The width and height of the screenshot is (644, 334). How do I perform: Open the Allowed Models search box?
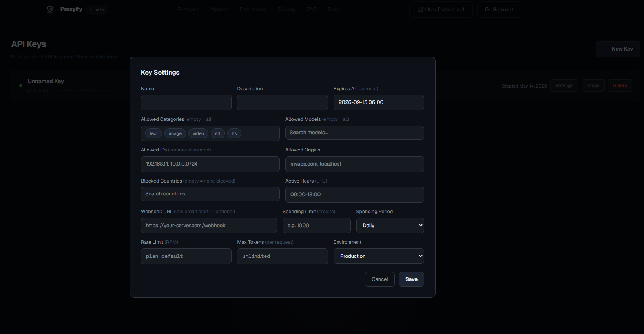click(x=355, y=133)
